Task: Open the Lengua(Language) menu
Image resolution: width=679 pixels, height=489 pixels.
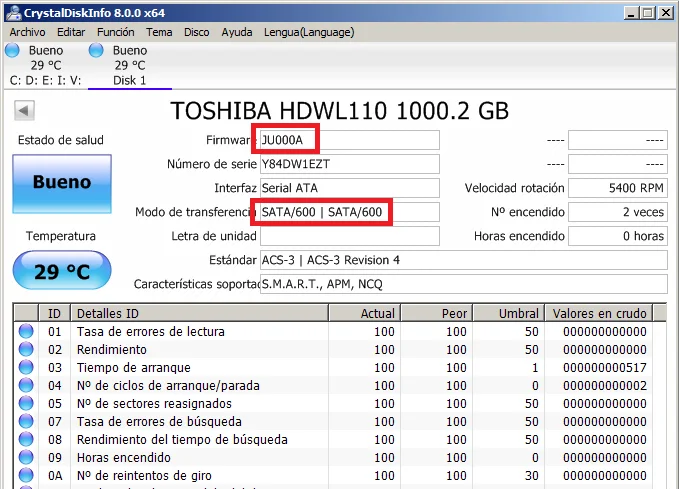Action: click(x=309, y=32)
